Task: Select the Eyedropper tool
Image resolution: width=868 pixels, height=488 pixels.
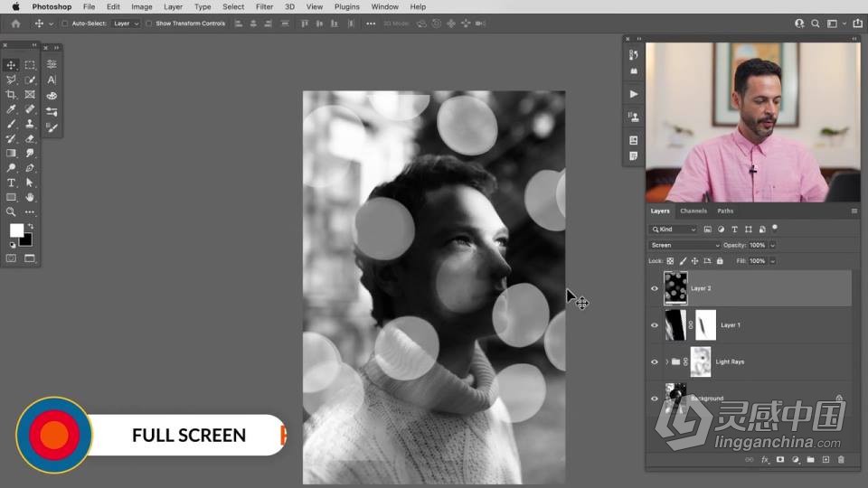Action: pyautogui.click(x=11, y=109)
